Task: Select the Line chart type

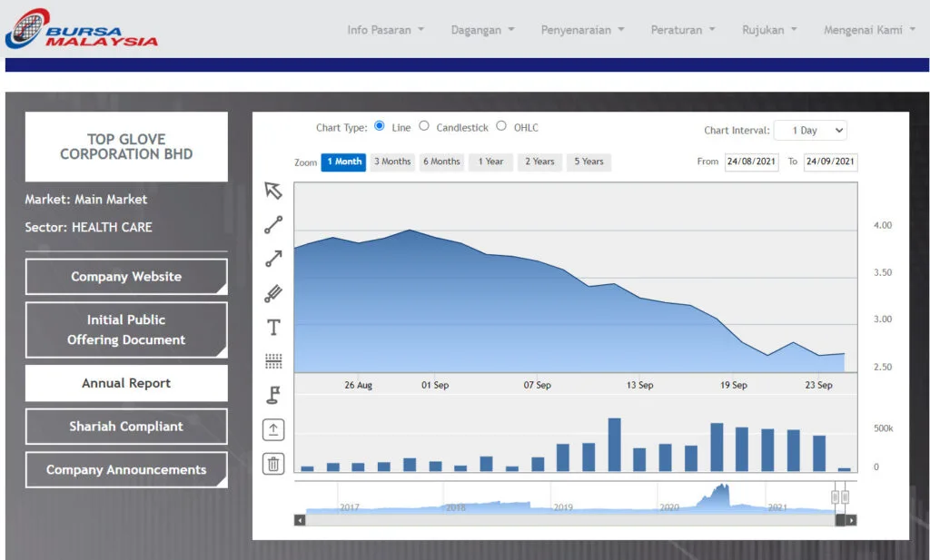Action: [380, 127]
